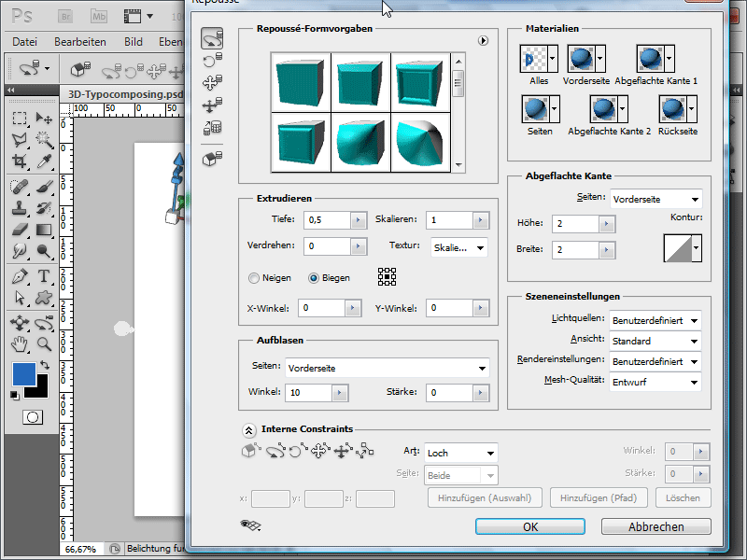The width and height of the screenshot is (747, 560).
Task: Reset default foreground and background colors
Action: pos(15,396)
